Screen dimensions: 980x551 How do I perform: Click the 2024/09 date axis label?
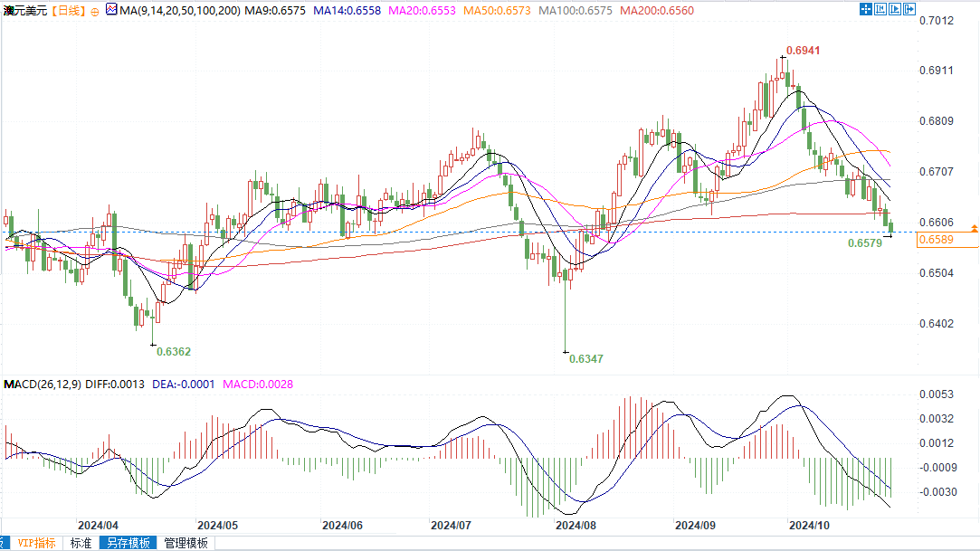[x=696, y=526]
